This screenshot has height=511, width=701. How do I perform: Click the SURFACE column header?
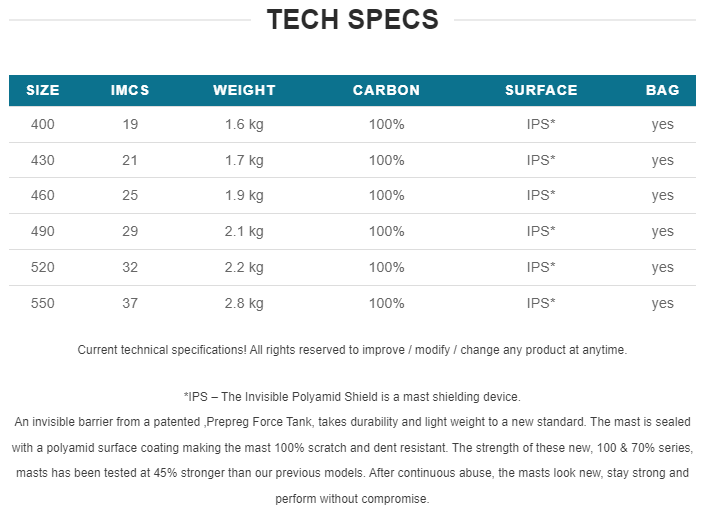pyautogui.click(x=541, y=90)
